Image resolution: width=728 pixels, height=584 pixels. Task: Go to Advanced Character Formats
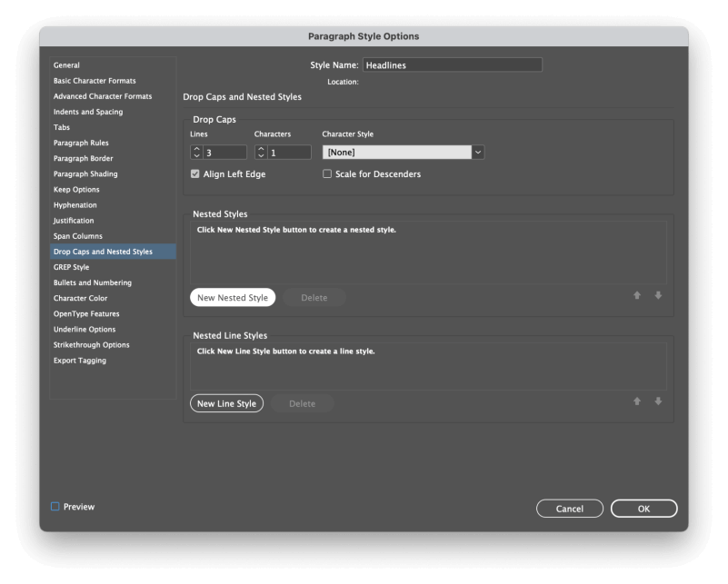point(113,96)
